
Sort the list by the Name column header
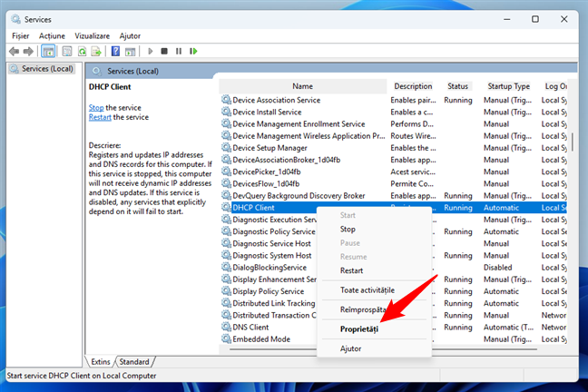click(x=302, y=86)
